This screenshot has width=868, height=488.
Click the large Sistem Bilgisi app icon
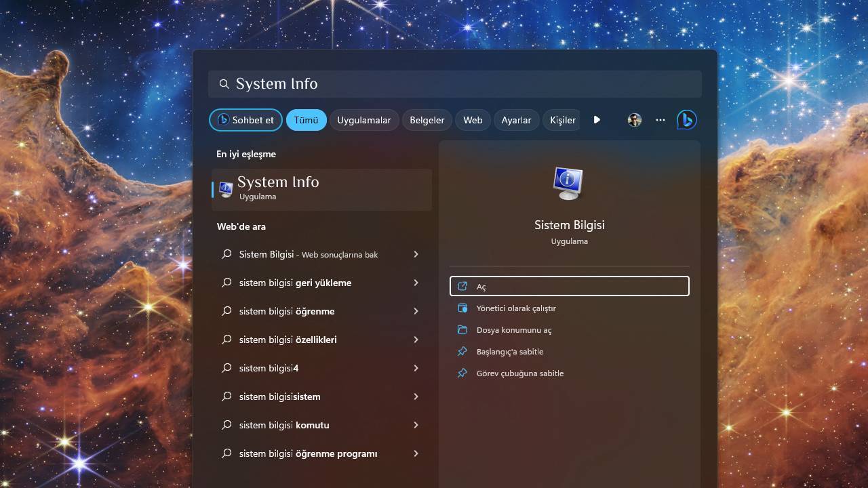tap(568, 182)
